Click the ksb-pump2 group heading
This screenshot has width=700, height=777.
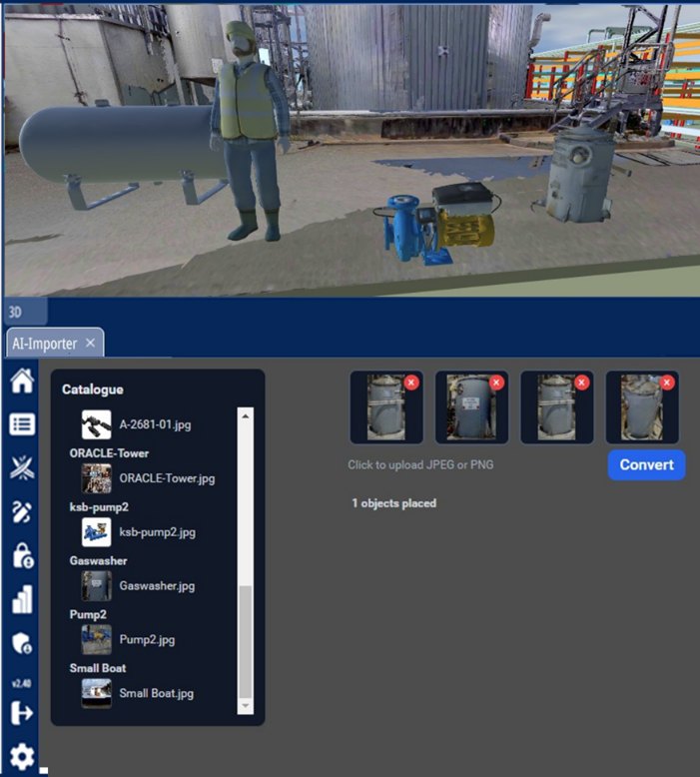click(x=99, y=507)
